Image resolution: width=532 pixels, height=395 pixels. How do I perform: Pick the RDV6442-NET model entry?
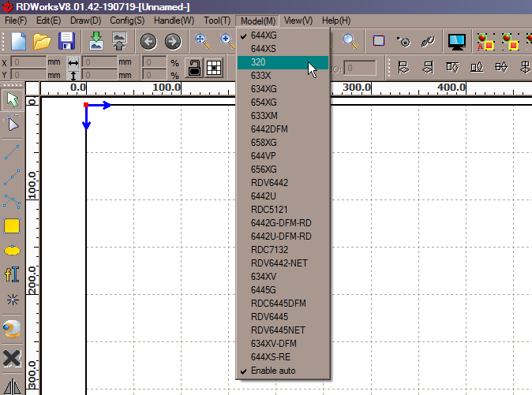[279, 263]
